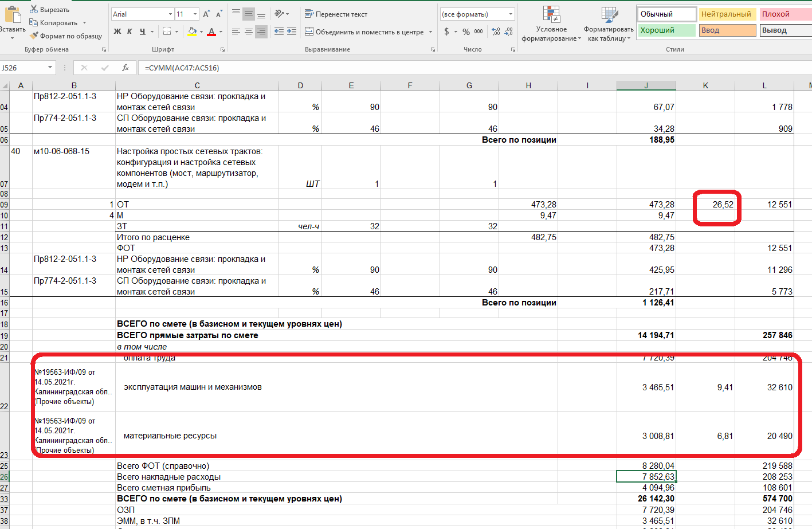
Task: Apply the Вывод cell style
Action: point(785,30)
